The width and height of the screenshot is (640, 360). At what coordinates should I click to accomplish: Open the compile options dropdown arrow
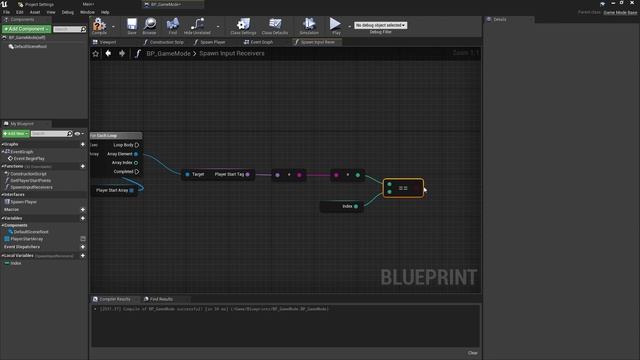pyautogui.click(x=113, y=27)
